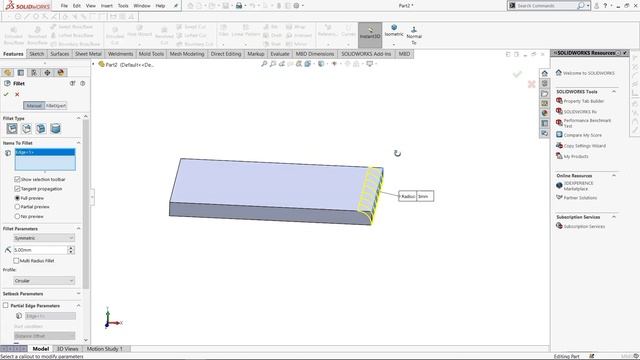Screen dimensions: 640x360
Task: Click the fillet radius 5.00mm input field
Action: pos(40,250)
